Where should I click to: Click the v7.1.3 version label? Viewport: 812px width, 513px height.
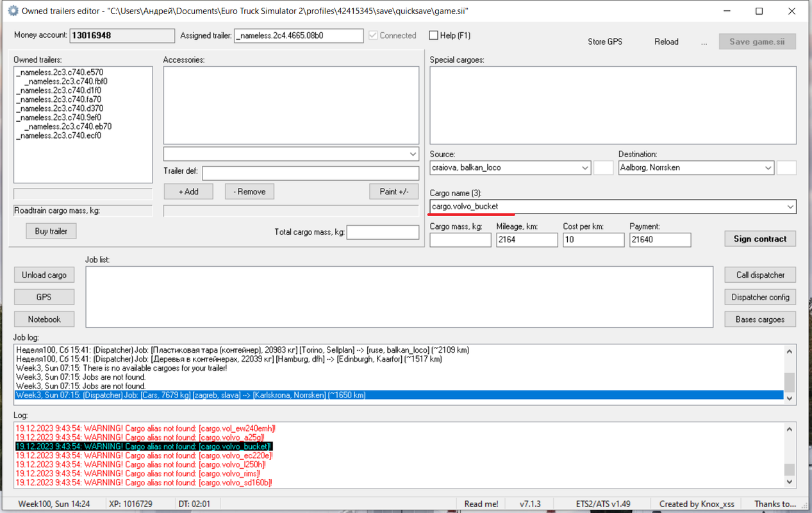[x=530, y=504]
